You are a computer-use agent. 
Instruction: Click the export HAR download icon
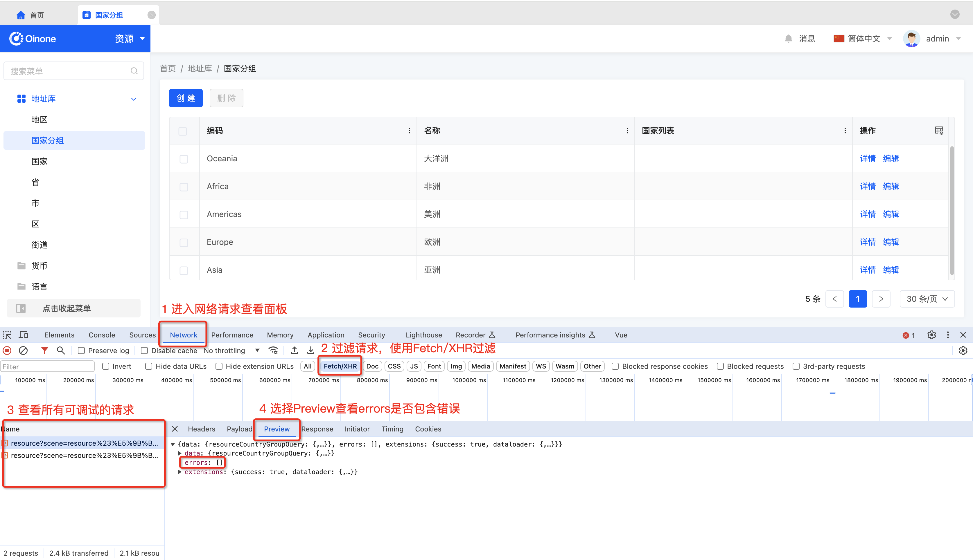(x=310, y=351)
